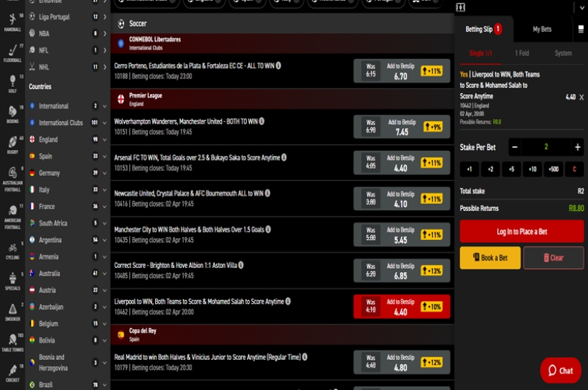Open the betting slip menu icon beside My Bets
Viewport: 588px width, 390px height.
coord(581,29)
